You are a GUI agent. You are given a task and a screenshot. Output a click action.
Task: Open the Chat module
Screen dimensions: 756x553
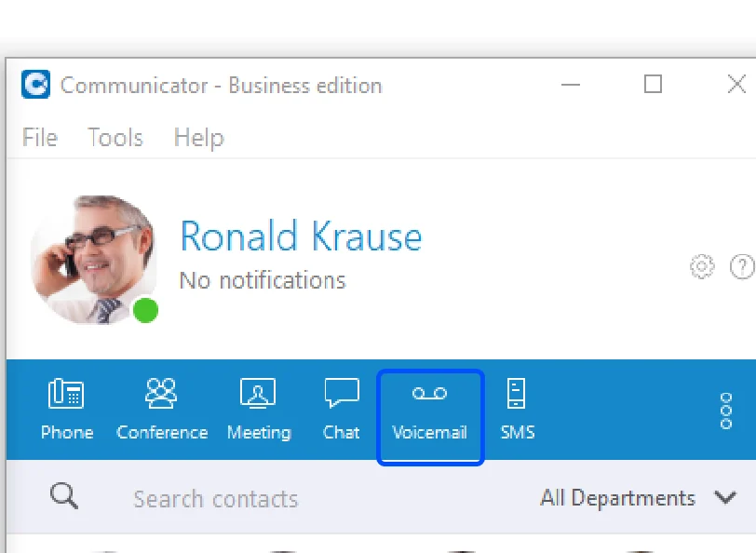tap(342, 411)
